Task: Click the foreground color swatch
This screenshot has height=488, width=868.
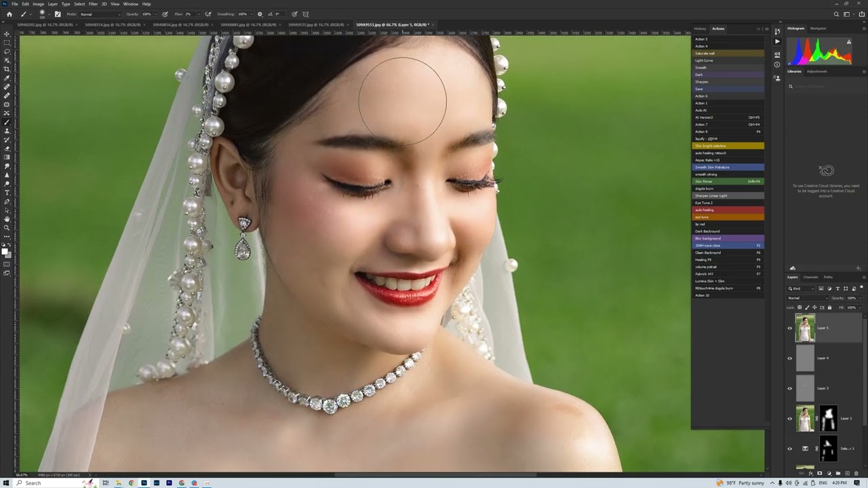Action: [x=5, y=252]
